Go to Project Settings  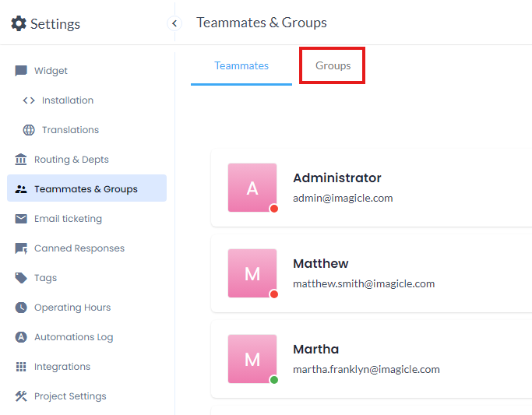coord(70,396)
